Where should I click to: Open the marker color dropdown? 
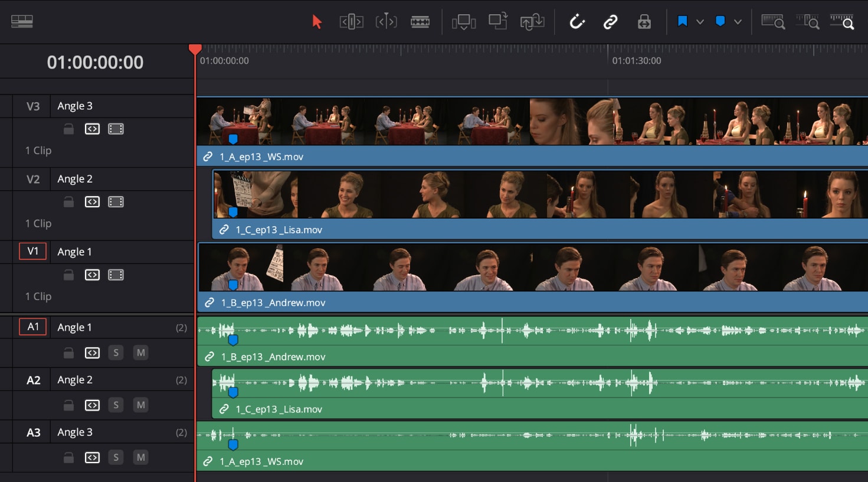point(738,21)
